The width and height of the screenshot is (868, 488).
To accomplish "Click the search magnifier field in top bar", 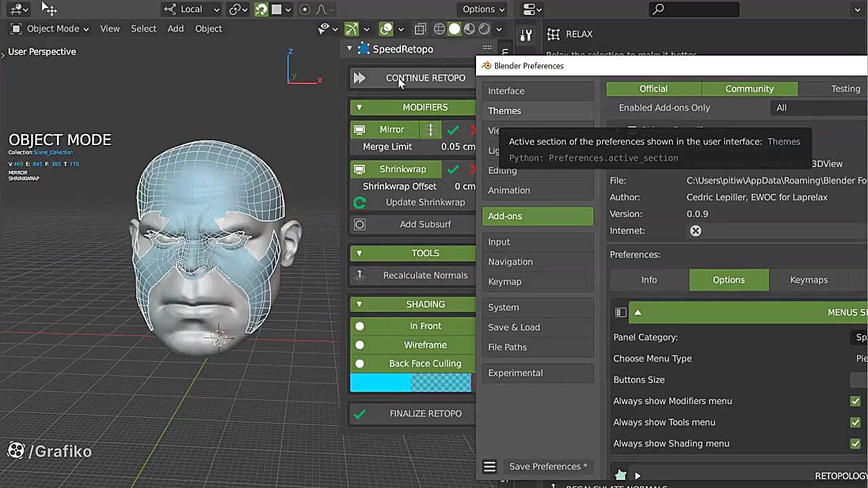I will tap(694, 9).
